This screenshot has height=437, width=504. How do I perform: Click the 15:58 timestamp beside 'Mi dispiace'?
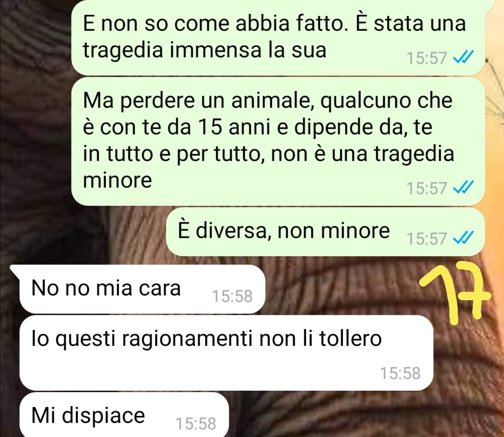pos(196,423)
